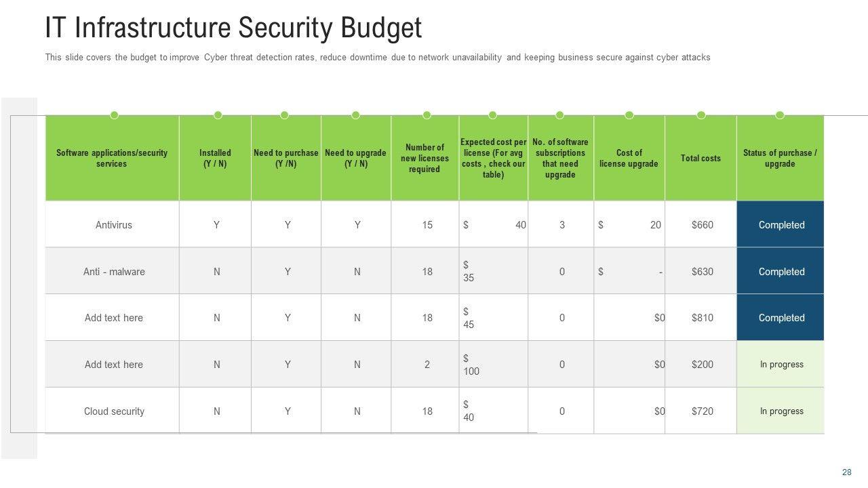Screen dimensions: 868x488
Task: Click the green dot above Status of purchase column
Action: click(780, 115)
